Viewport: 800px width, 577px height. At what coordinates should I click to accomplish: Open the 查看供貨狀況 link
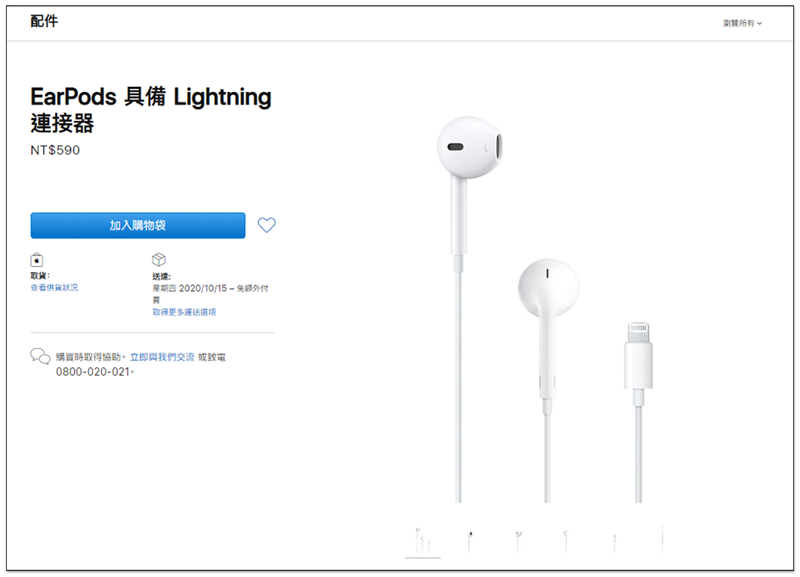click(x=54, y=288)
